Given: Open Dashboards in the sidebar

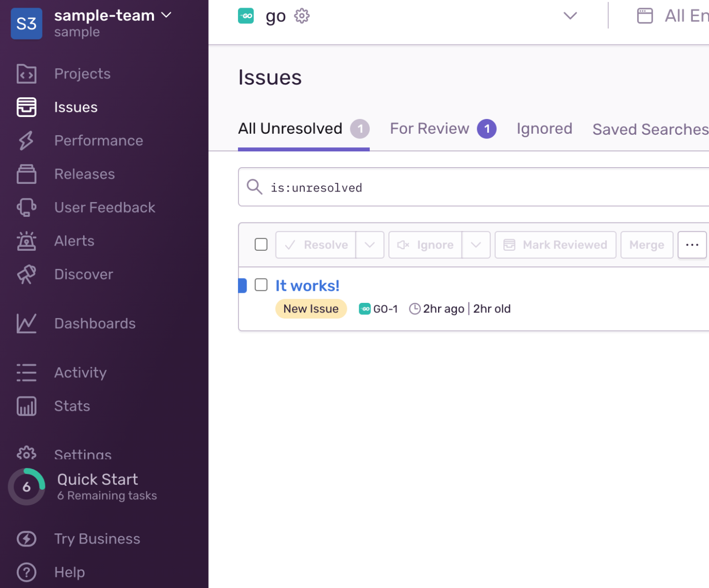Looking at the screenshot, I should [x=95, y=324].
